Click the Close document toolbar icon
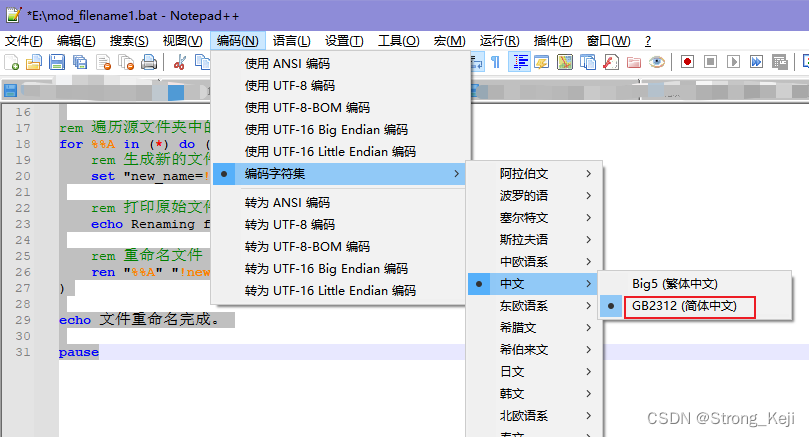 coord(104,62)
